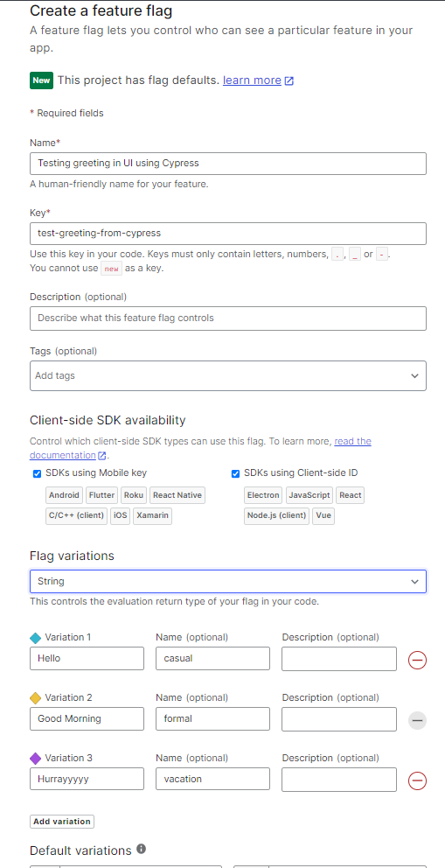Screen dimensions: 445x868
Task: Click Variation 3 description field
Action: 339,780
